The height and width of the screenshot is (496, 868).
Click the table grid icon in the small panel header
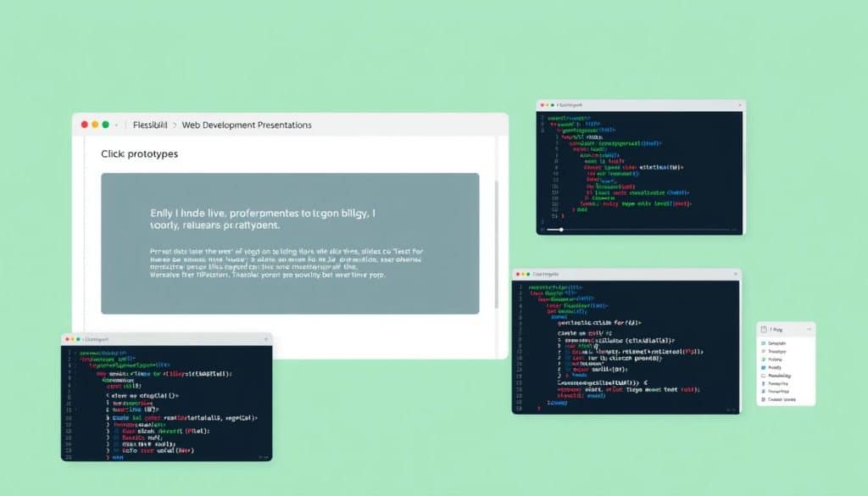click(764, 329)
